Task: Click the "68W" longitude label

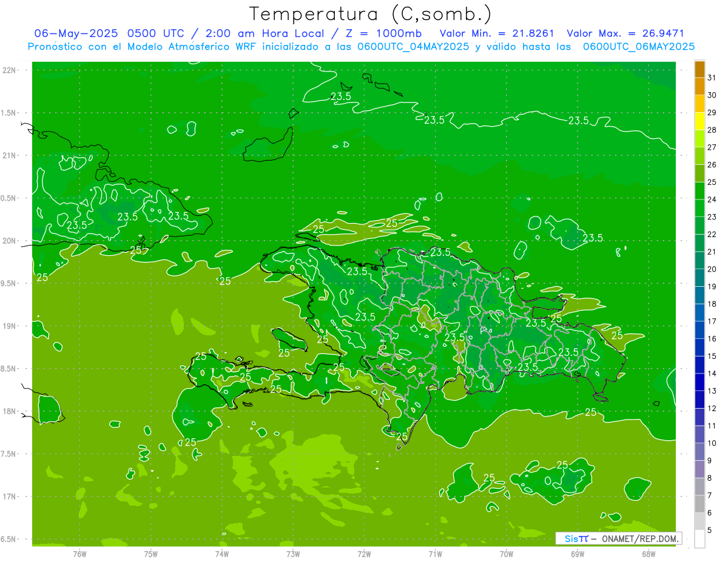Action: click(649, 554)
